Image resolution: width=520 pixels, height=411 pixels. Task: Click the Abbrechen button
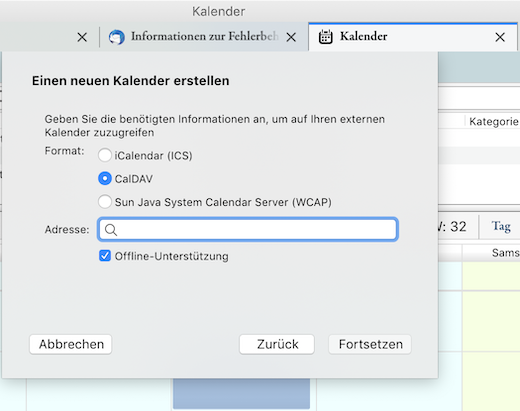pos(71,344)
